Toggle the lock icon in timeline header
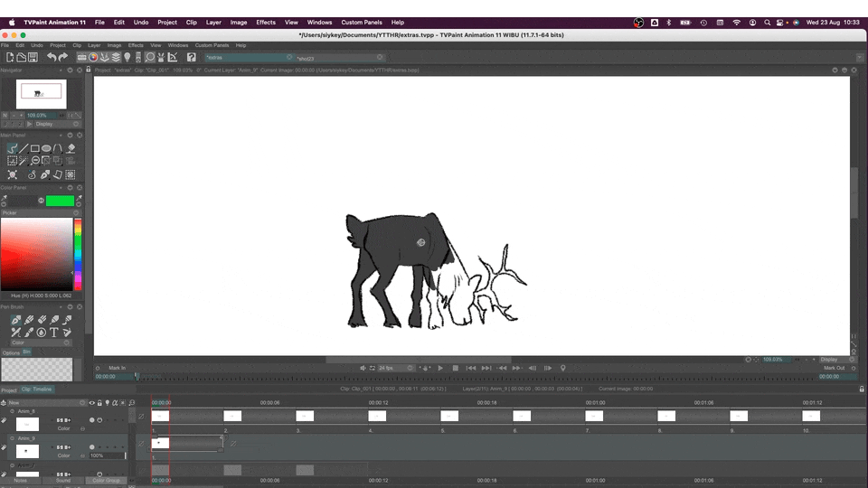The width and height of the screenshot is (868, 488). [99, 403]
